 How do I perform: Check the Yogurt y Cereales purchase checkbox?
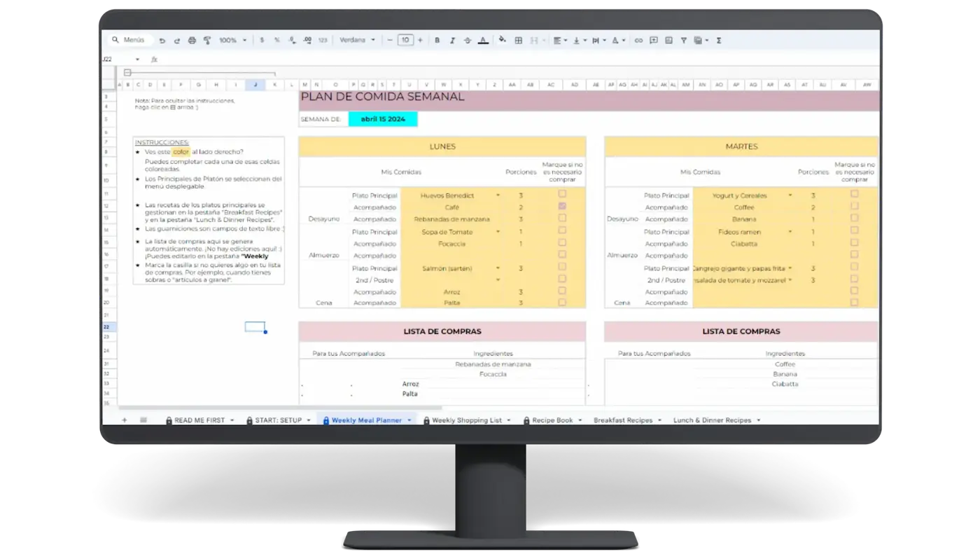pyautogui.click(x=854, y=195)
